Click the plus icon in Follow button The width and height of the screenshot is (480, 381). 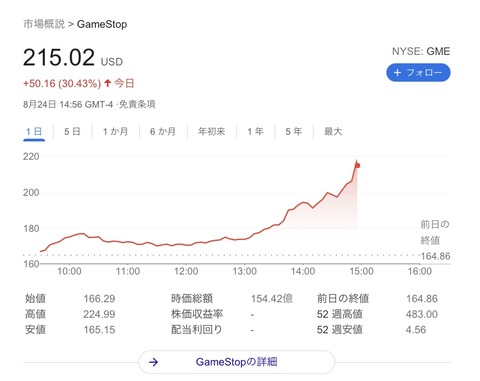397,72
